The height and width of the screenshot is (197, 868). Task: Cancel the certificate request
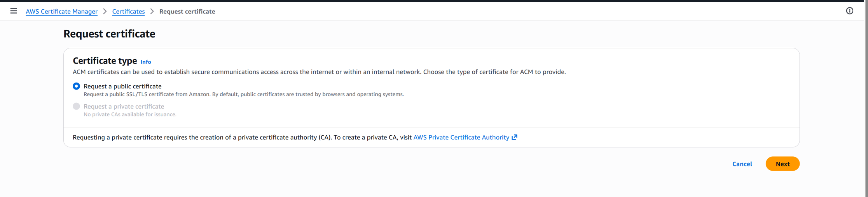point(742,164)
